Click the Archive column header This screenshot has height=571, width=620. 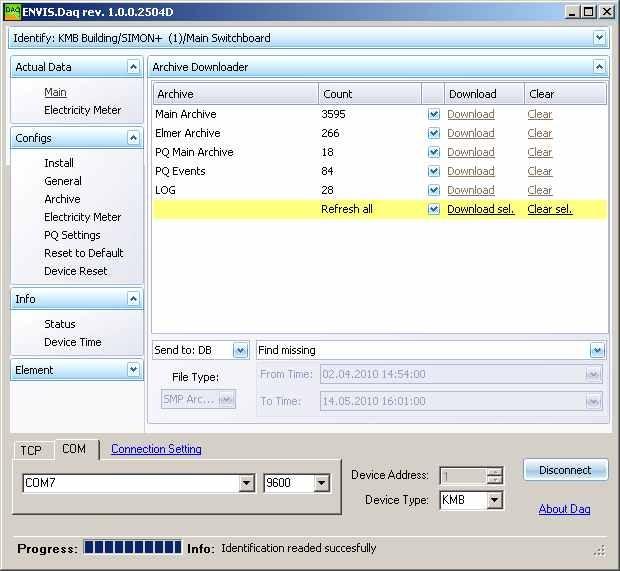pyautogui.click(x=236, y=94)
